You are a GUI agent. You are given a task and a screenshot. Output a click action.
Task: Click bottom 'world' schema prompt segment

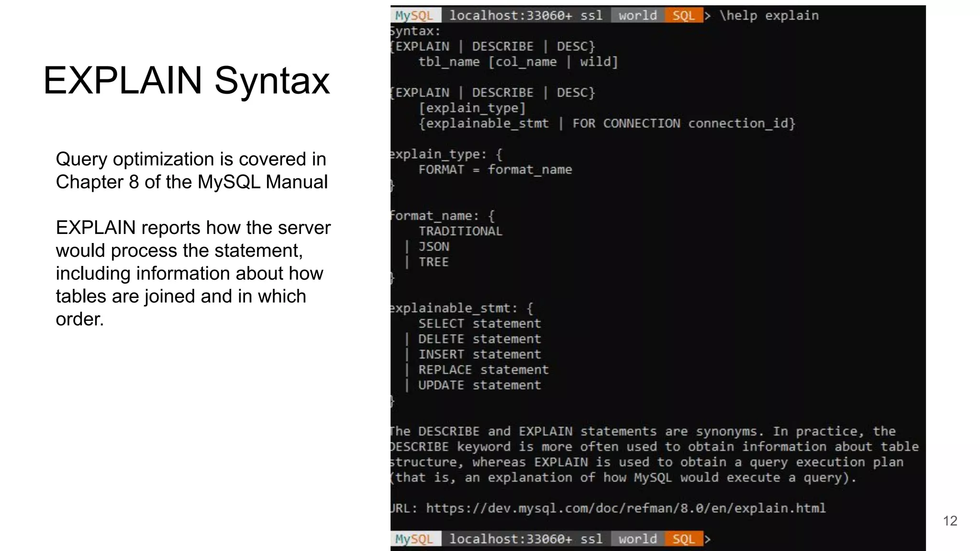pyautogui.click(x=637, y=539)
